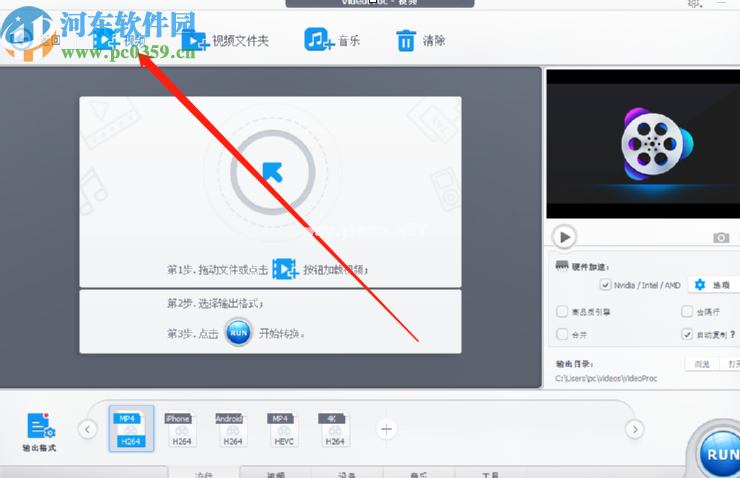Pick the MP4 HEVC format preset

tap(283, 429)
